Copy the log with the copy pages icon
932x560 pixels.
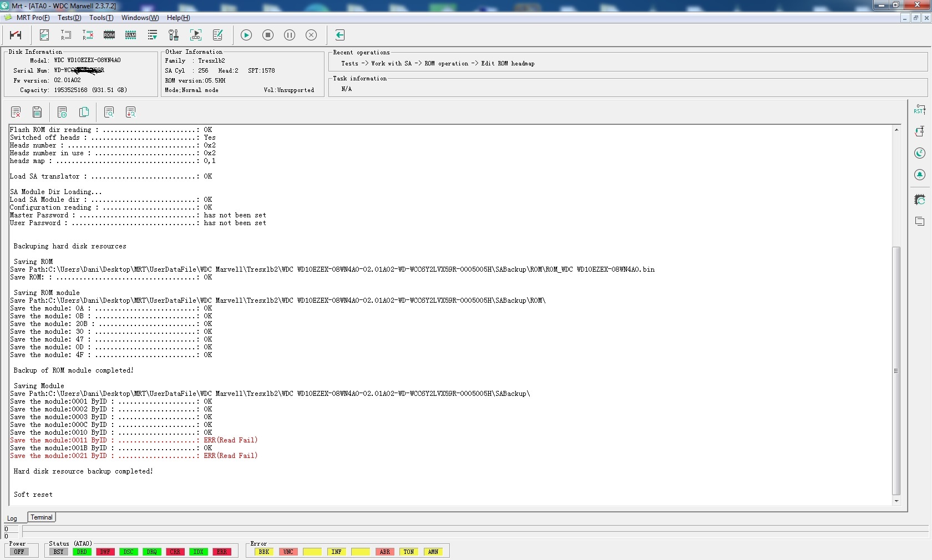coord(84,113)
